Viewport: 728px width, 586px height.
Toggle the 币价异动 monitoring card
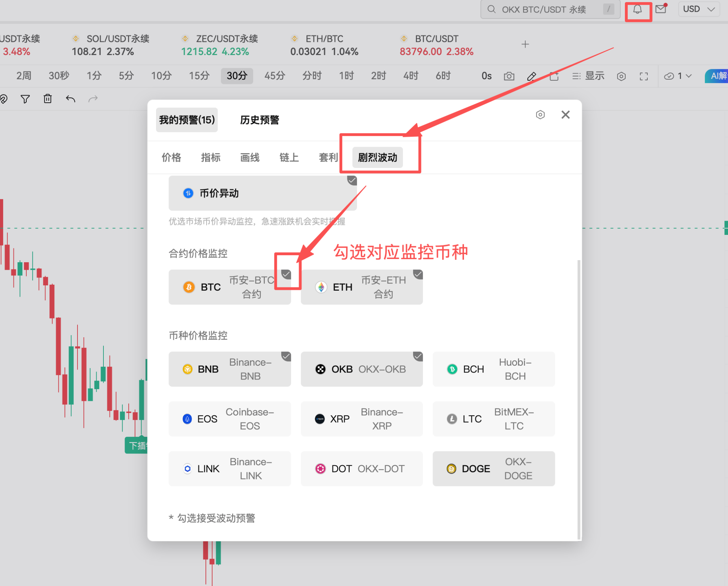pos(263,193)
